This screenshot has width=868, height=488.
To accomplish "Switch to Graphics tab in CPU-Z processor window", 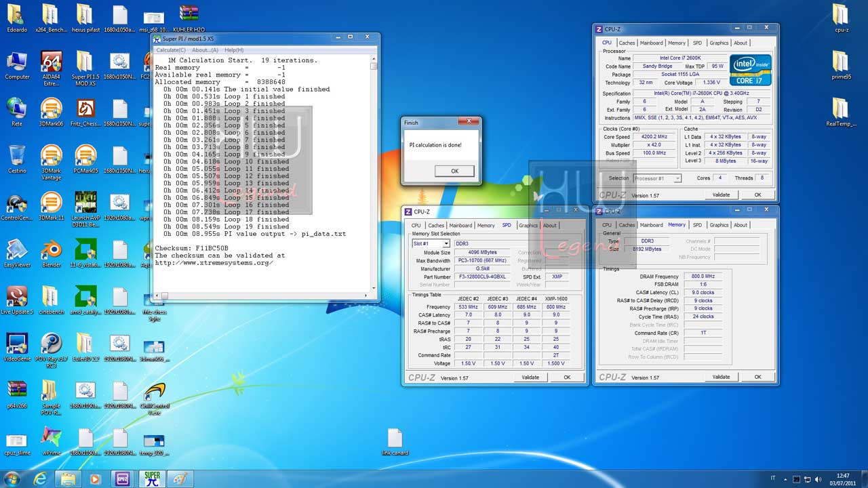I will point(719,43).
